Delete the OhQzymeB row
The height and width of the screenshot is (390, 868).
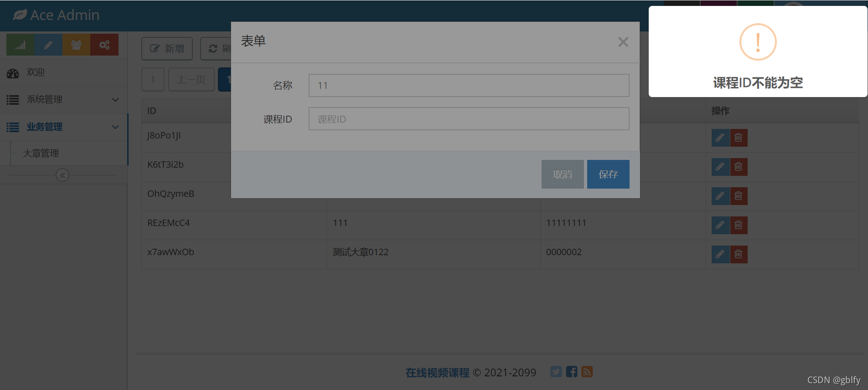[739, 196]
